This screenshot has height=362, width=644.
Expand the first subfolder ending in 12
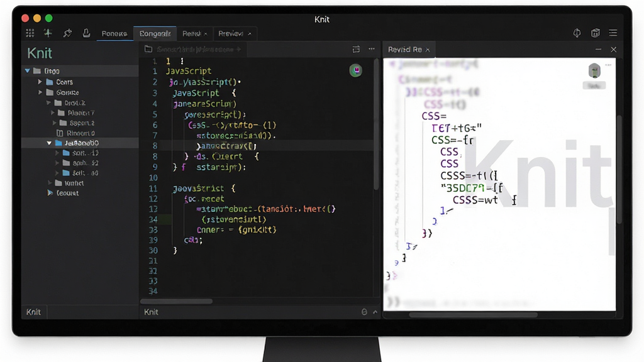(x=57, y=153)
